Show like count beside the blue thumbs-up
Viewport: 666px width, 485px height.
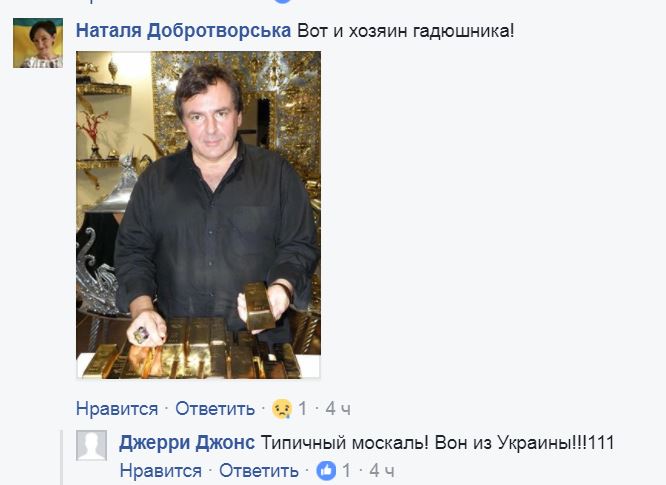click(x=347, y=471)
